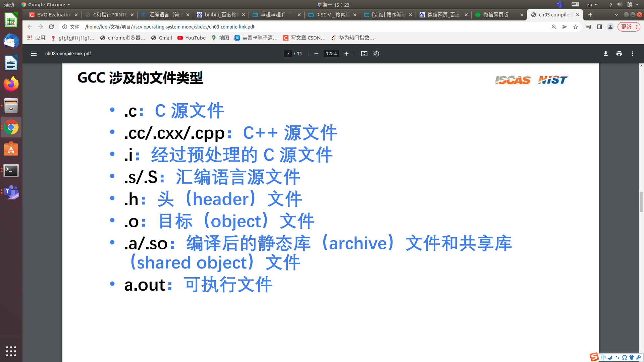Image resolution: width=644 pixels, height=362 pixels.
Task: Toggle half/full-width moon icon in IME bar
Action: pyautogui.click(x=610, y=357)
